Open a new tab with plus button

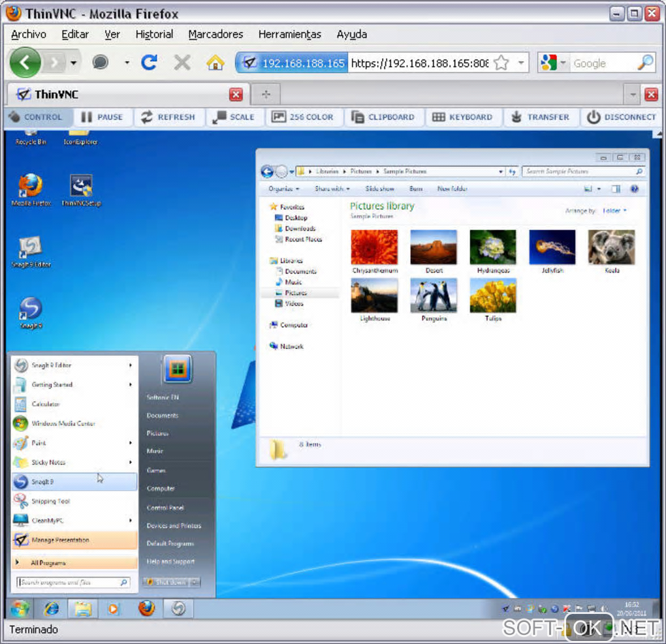point(266,94)
